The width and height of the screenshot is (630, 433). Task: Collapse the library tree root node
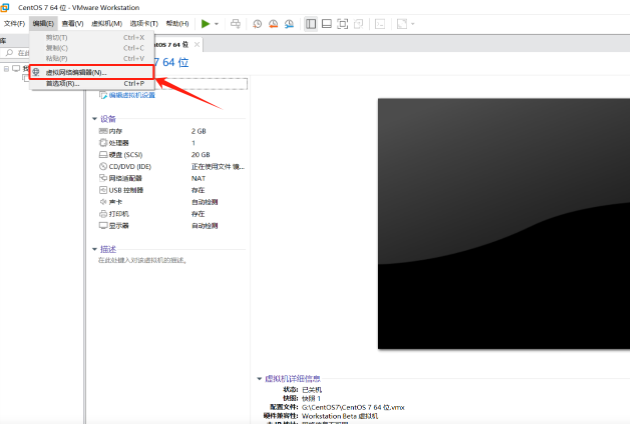[6, 69]
